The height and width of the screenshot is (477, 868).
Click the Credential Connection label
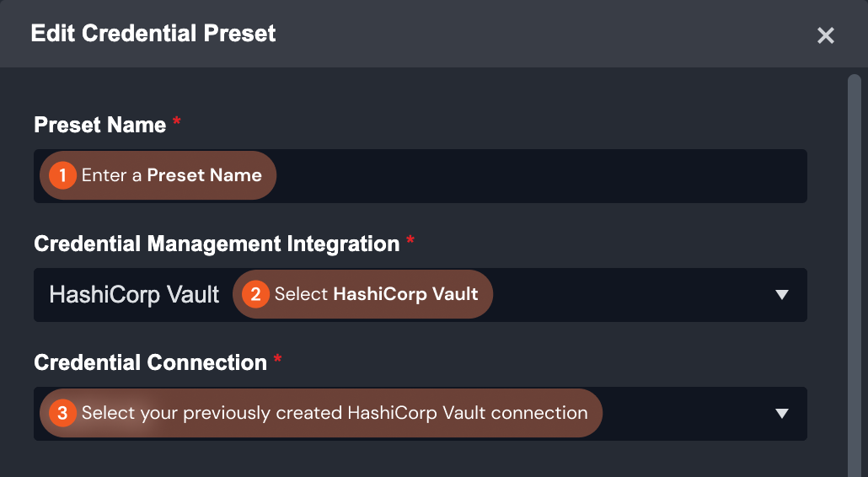click(150, 362)
